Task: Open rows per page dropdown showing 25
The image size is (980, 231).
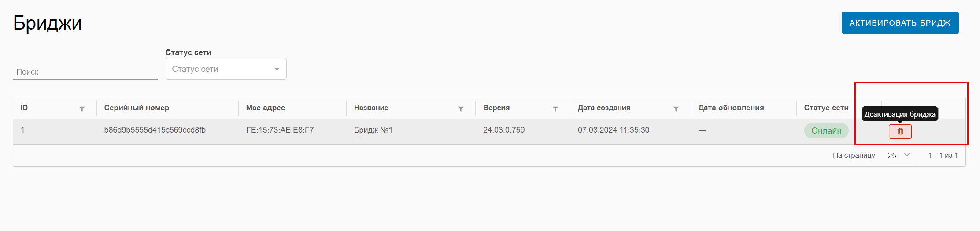Action: coord(899,155)
